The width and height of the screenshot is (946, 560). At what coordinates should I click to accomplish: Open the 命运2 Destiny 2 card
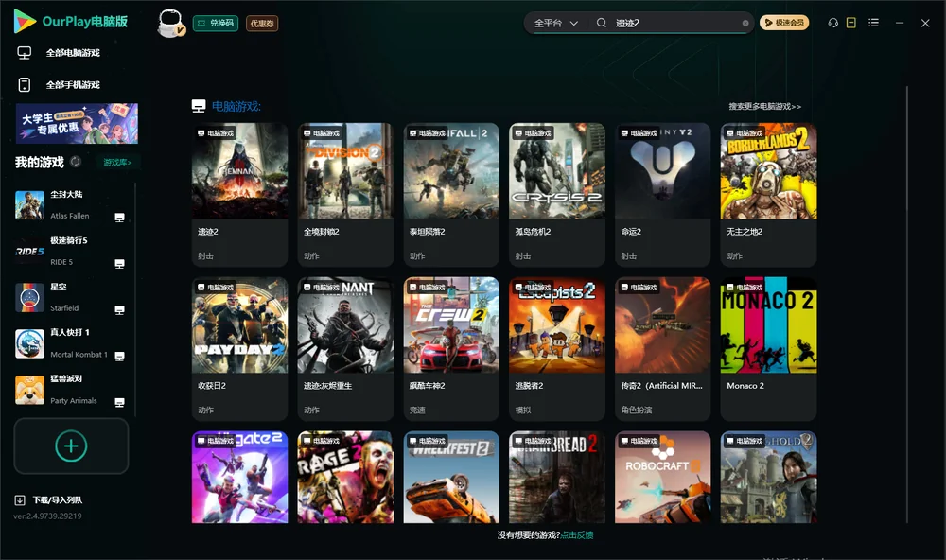point(662,194)
